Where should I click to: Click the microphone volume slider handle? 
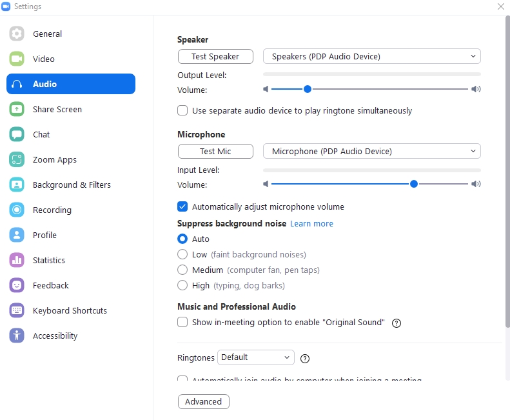pos(414,185)
